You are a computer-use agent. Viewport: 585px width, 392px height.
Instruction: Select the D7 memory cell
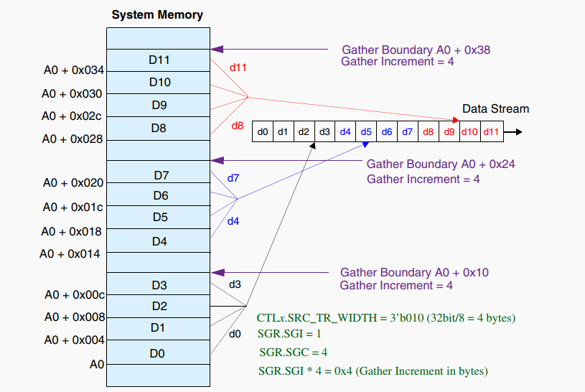click(x=158, y=172)
